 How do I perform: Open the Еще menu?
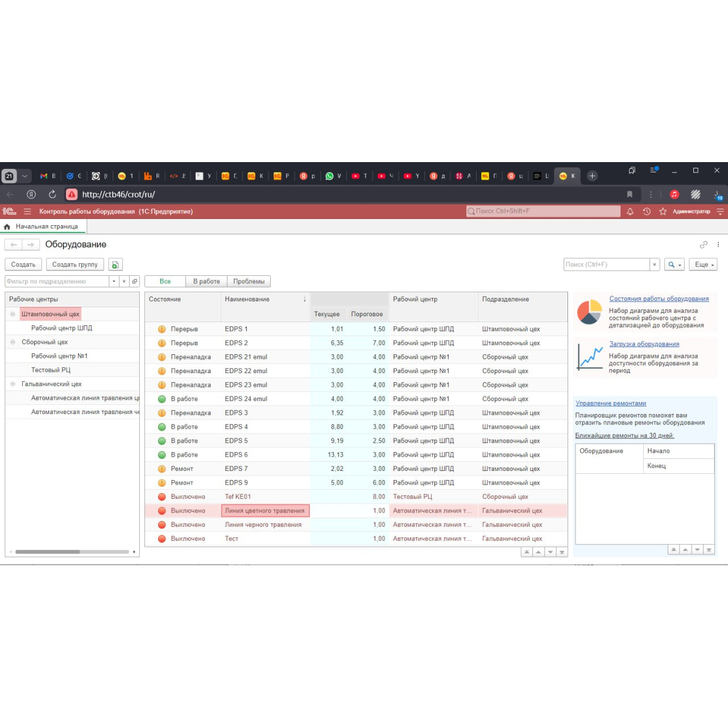tap(703, 264)
